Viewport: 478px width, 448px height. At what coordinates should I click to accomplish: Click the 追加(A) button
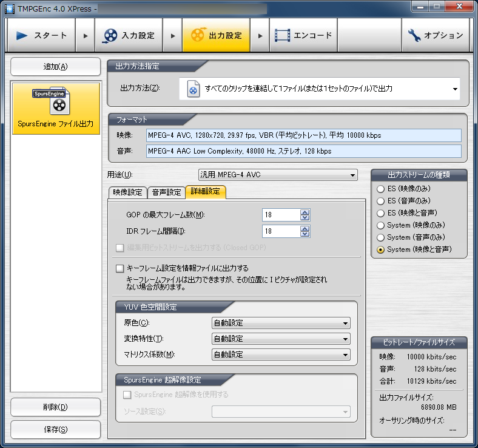[x=55, y=67]
